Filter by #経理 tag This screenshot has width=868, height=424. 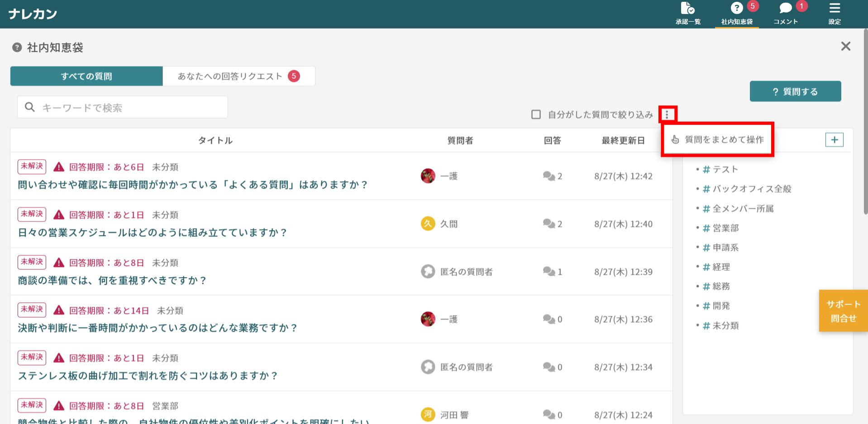716,267
